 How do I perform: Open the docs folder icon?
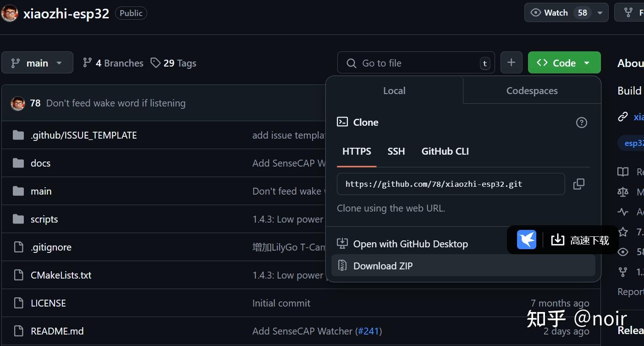click(x=18, y=163)
